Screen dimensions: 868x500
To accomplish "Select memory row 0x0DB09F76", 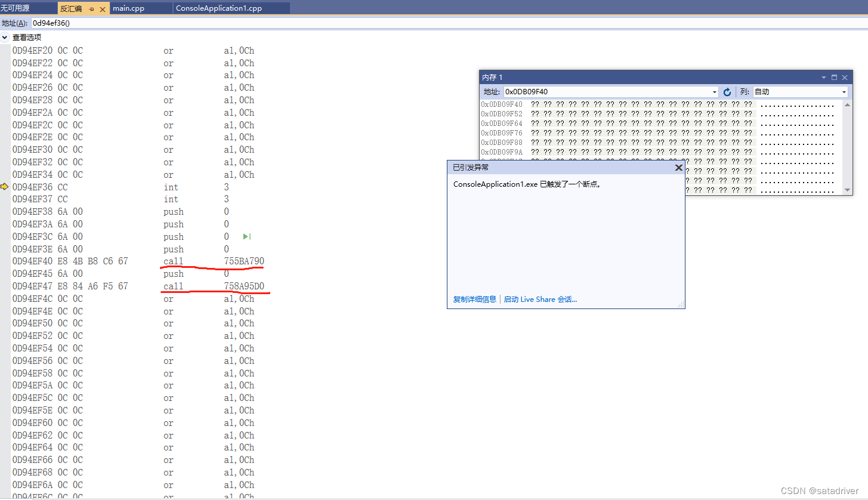I will [x=658, y=133].
